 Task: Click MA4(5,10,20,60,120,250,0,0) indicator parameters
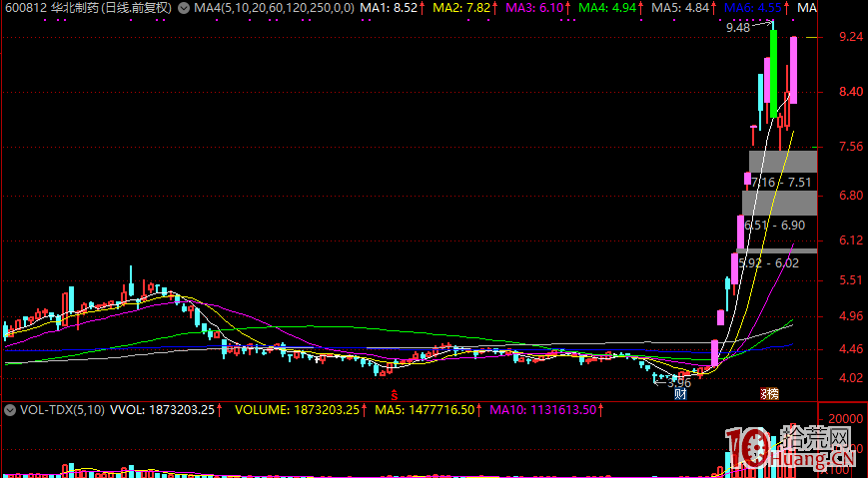pyautogui.click(x=274, y=8)
